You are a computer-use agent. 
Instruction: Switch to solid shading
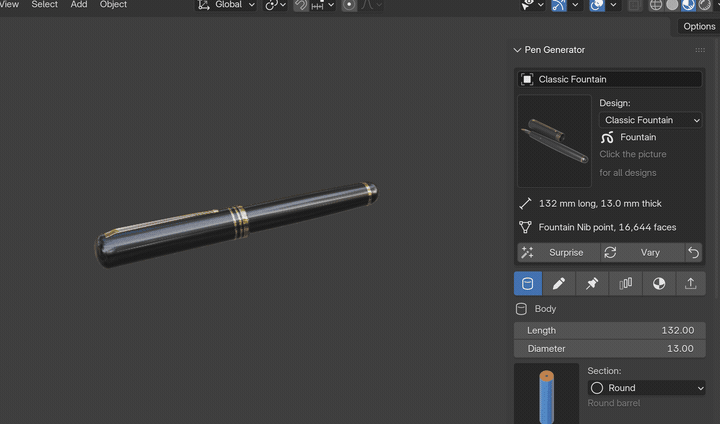point(672,5)
